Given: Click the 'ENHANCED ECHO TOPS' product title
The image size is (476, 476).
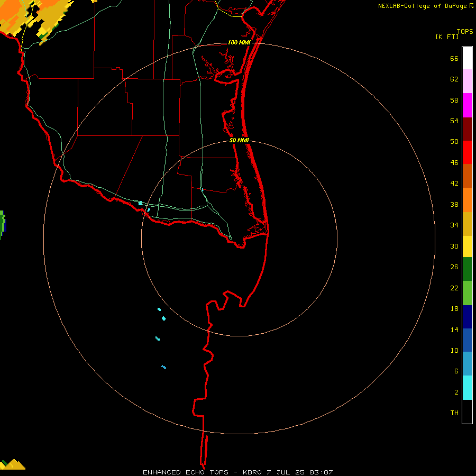Looking at the screenshot, I should 186,472.
